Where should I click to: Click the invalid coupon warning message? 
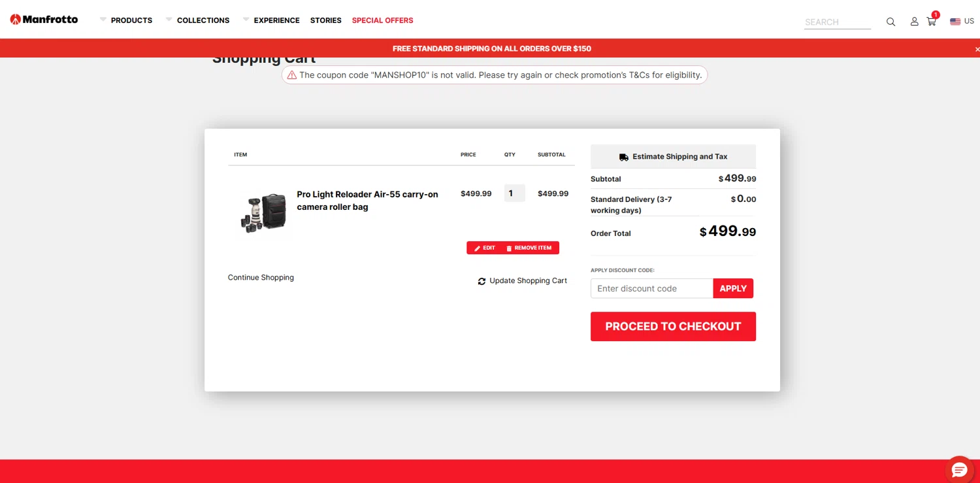click(x=495, y=75)
